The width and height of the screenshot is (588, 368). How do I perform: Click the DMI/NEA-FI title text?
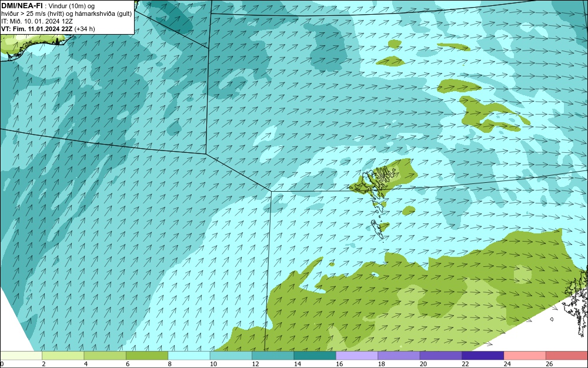click(22, 6)
